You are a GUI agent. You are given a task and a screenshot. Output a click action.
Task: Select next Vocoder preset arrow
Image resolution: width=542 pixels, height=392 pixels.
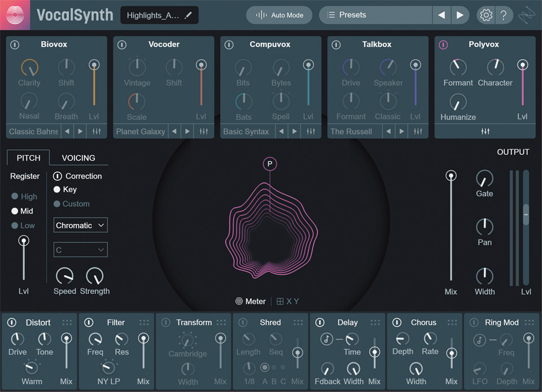pyautogui.click(x=187, y=132)
